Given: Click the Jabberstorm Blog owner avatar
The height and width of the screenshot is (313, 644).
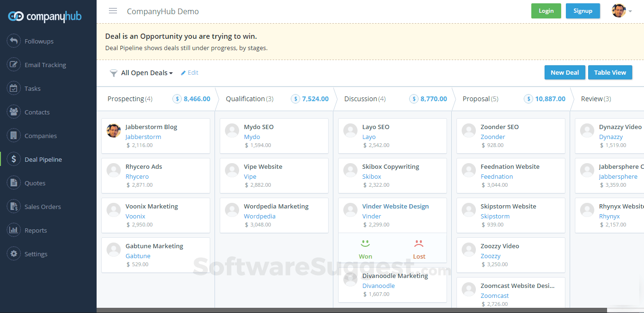Looking at the screenshot, I should [x=114, y=130].
